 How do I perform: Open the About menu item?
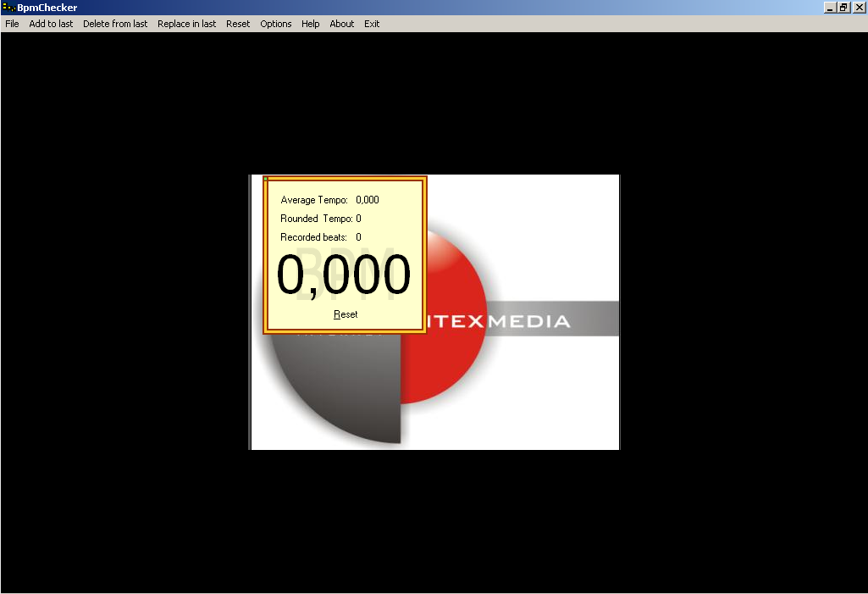tap(341, 24)
